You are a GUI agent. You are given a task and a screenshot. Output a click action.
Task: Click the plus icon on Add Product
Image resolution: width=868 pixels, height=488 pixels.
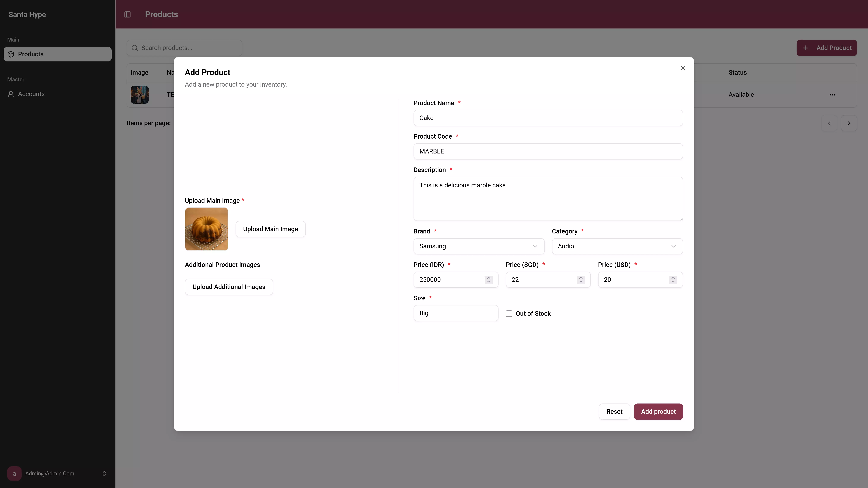pyautogui.click(x=805, y=48)
